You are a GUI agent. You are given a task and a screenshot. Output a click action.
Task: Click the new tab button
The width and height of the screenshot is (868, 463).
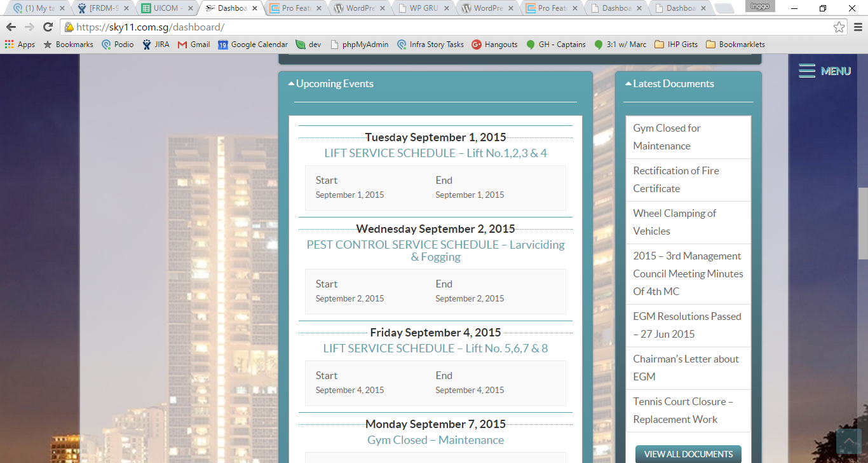[724, 9]
